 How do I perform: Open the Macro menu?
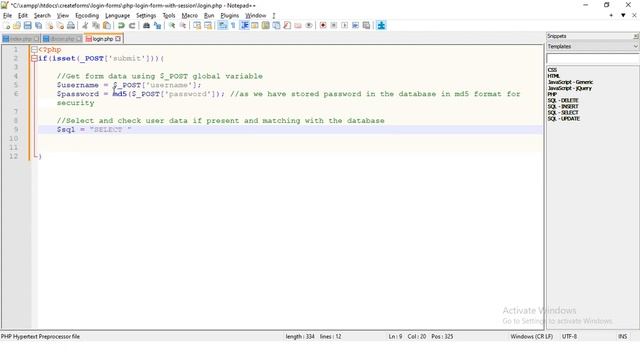(189, 16)
